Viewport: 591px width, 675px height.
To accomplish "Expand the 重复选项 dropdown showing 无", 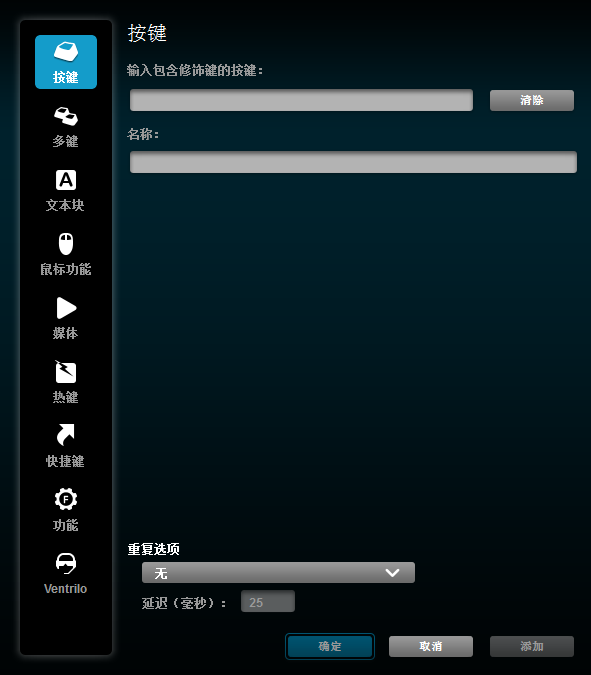I will (278, 573).
